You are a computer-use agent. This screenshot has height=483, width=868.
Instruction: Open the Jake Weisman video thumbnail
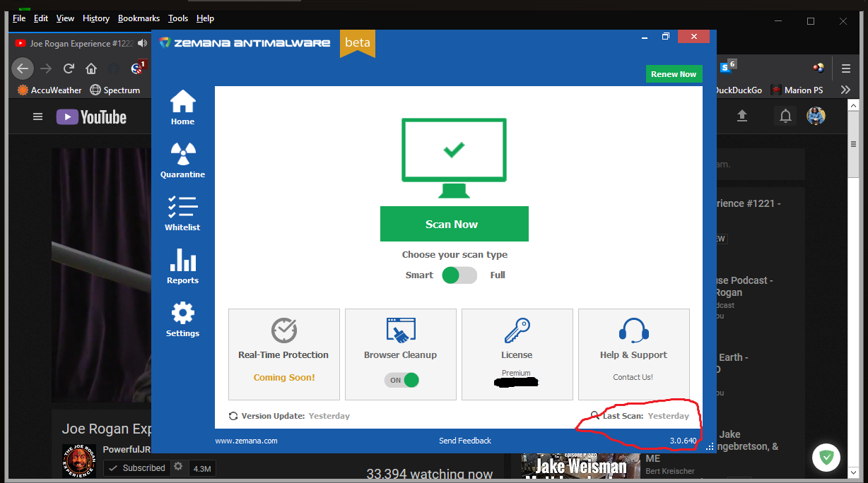point(581,466)
